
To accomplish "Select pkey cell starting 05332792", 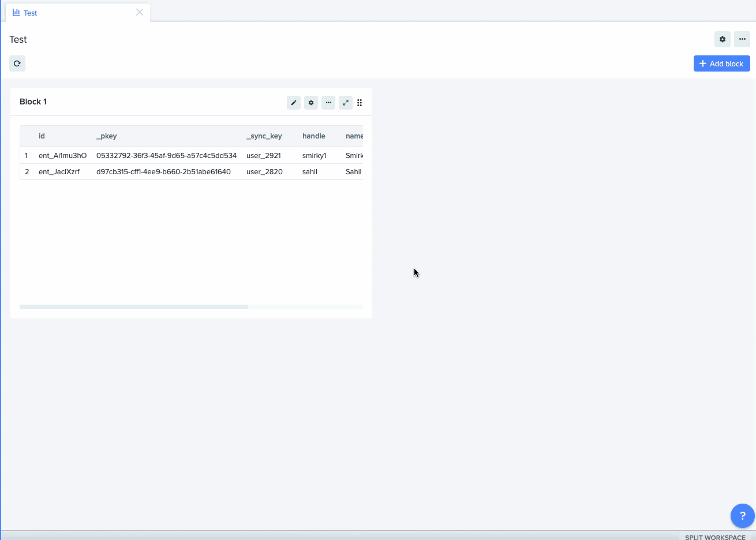I will click(166, 156).
